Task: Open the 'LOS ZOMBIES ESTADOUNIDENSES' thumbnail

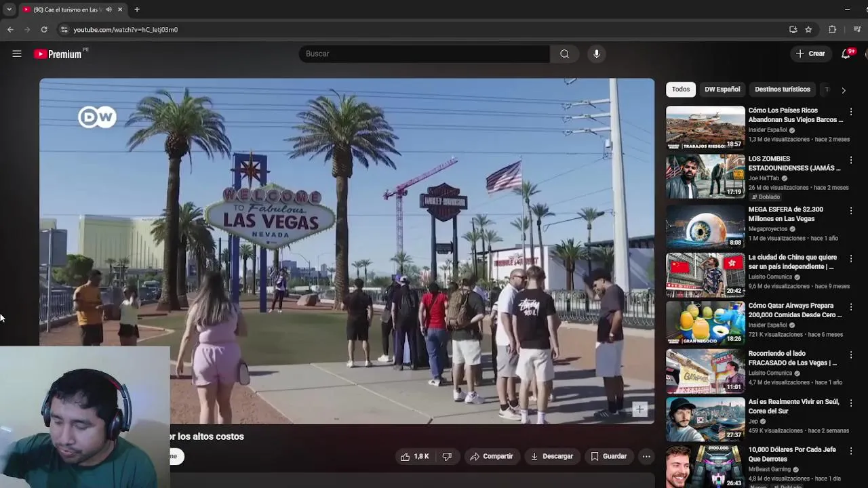Action: 705,176
